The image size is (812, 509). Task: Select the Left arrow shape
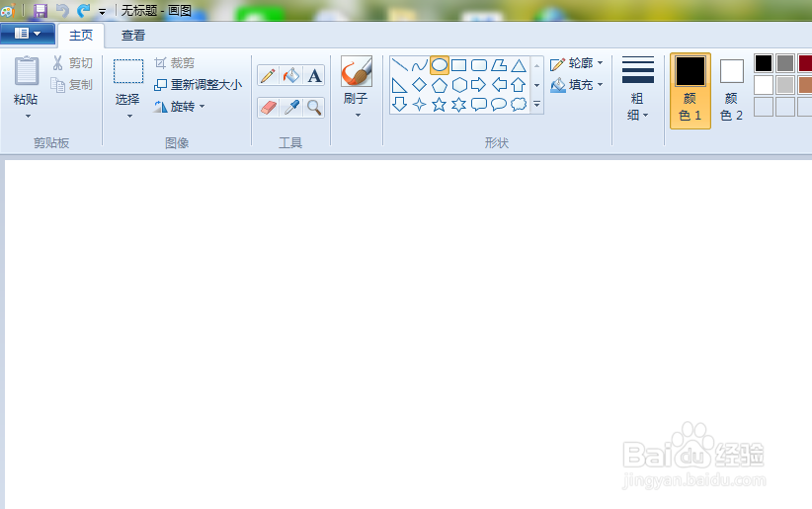[499, 85]
